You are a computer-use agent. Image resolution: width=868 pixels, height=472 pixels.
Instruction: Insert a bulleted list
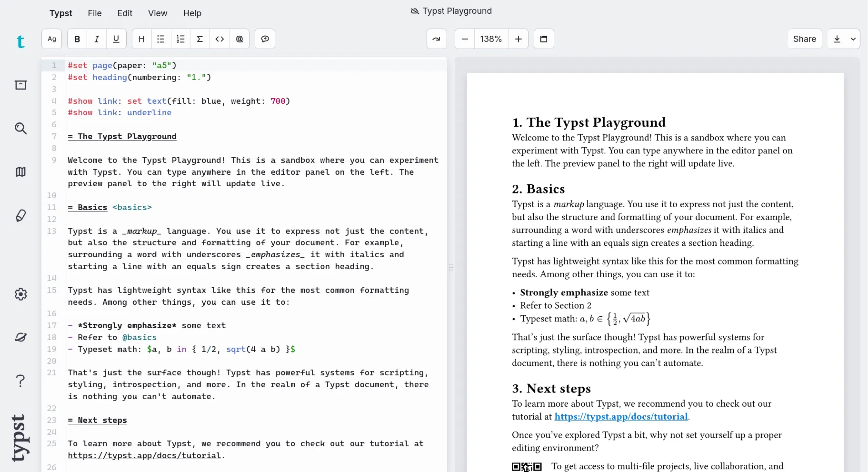(161, 39)
